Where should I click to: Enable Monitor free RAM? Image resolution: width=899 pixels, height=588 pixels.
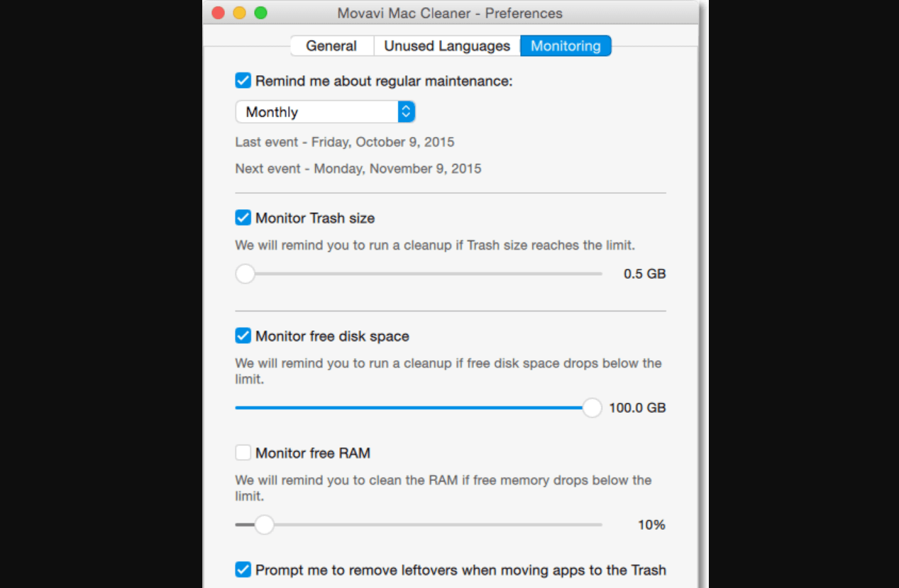pos(243,453)
